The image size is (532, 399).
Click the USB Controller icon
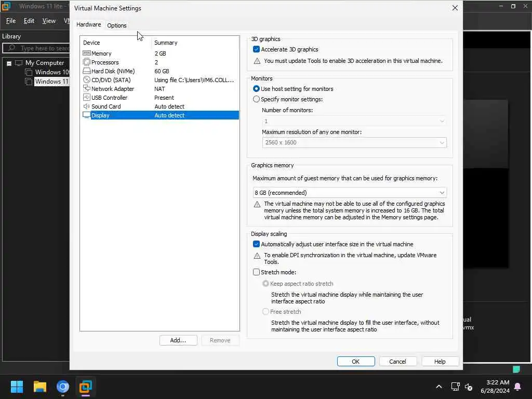(87, 97)
